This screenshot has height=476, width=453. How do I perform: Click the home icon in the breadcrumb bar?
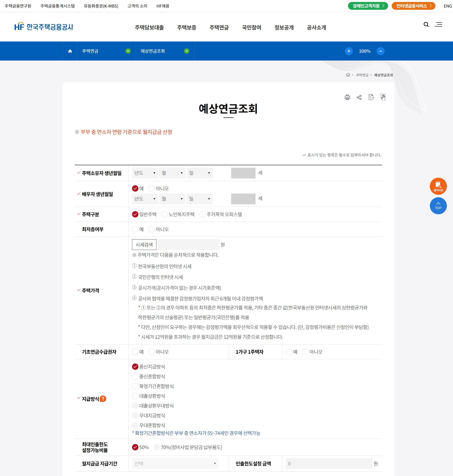click(70, 51)
